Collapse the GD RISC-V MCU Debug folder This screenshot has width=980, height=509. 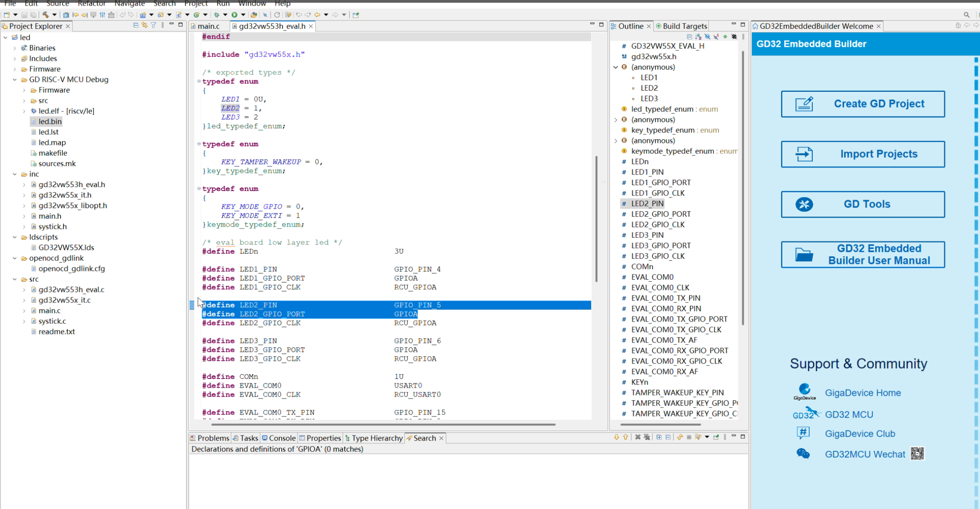click(x=15, y=80)
